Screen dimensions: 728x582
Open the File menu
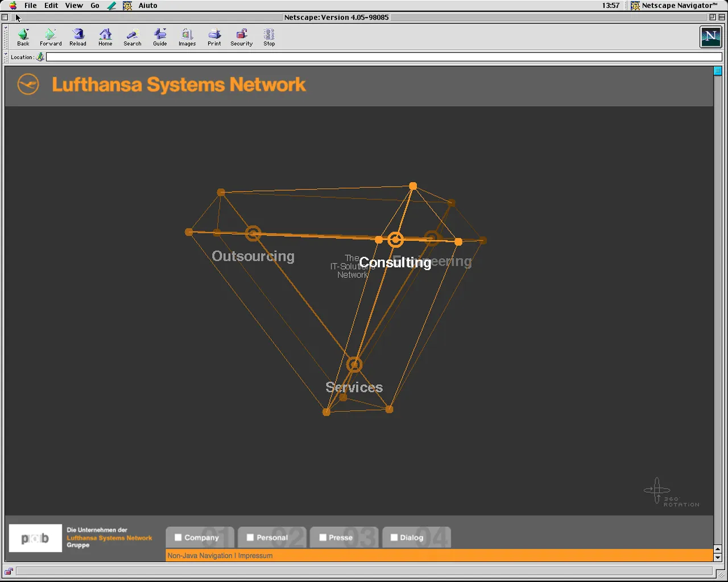coord(31,6)
